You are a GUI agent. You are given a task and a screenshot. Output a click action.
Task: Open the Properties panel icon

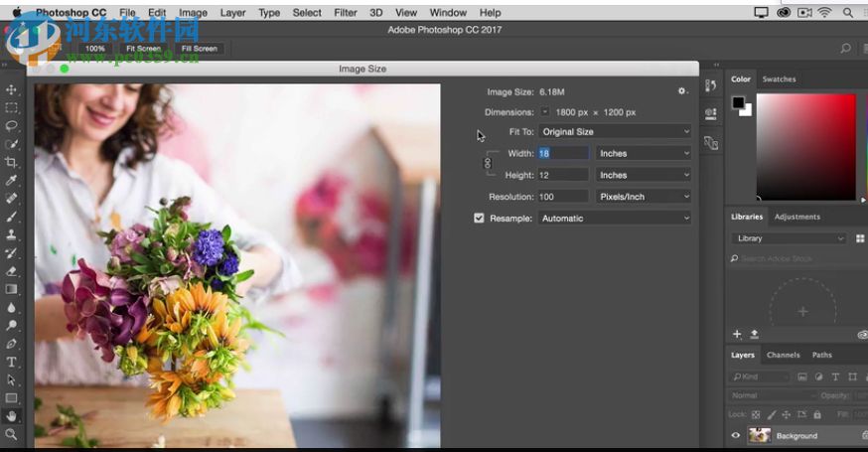click(711, 114)
